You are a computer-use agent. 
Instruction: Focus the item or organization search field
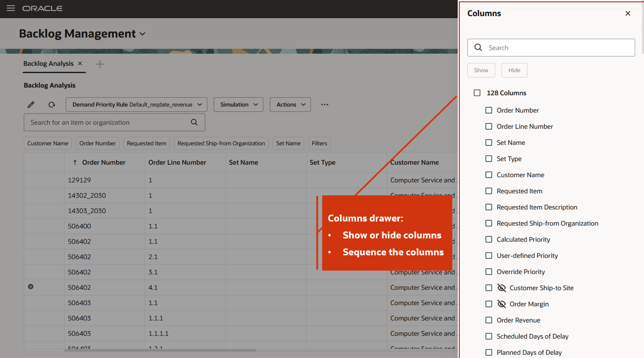click(114, 122)
